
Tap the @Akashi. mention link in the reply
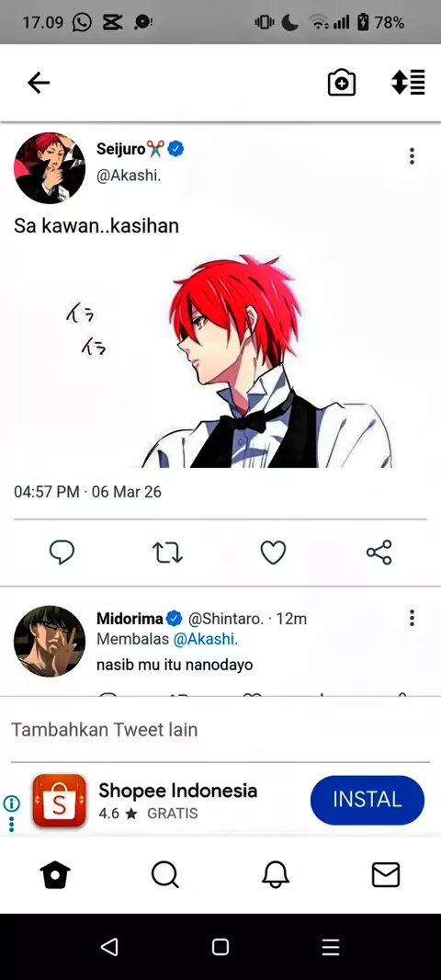click(206, 639)
